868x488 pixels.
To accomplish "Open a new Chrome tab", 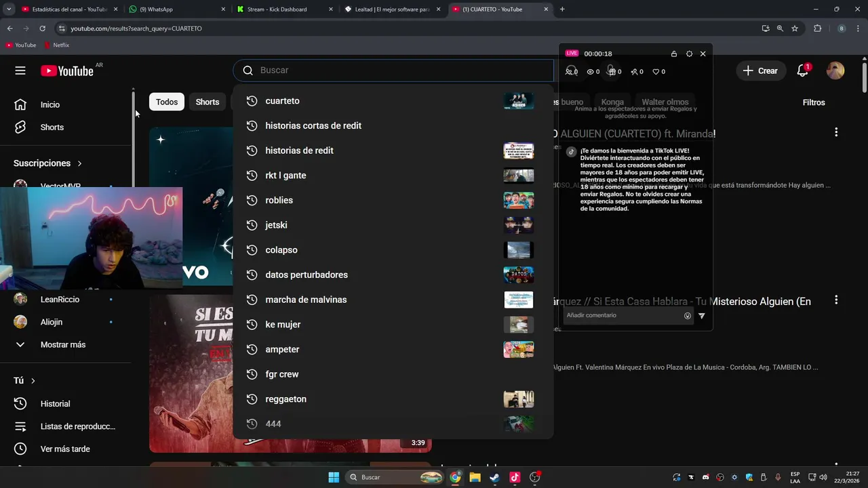I will [x=562, y=9].
